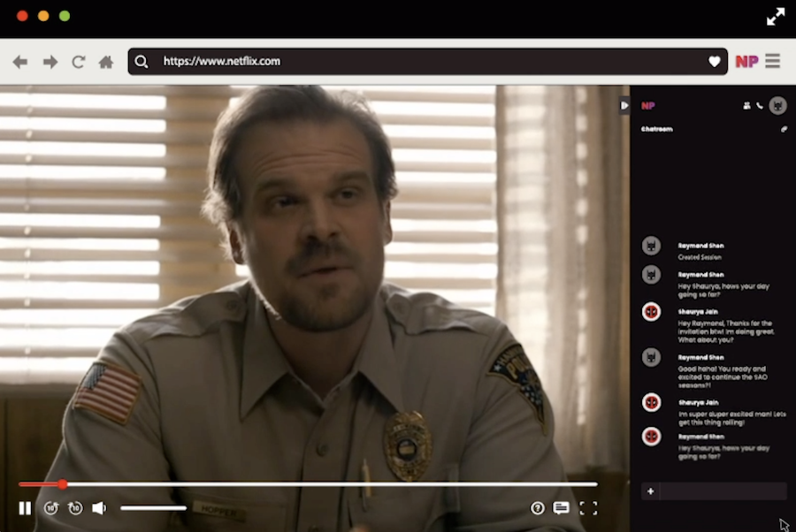Viewport: 796px width, 532px height.
Task: Favorite the page with heart icon
Action: (x=715, y=62)
